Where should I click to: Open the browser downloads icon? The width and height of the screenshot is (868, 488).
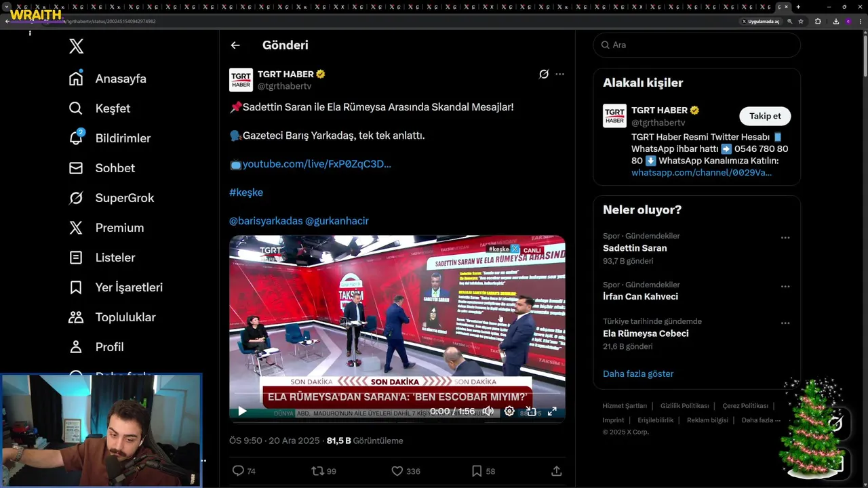(836, 22)
